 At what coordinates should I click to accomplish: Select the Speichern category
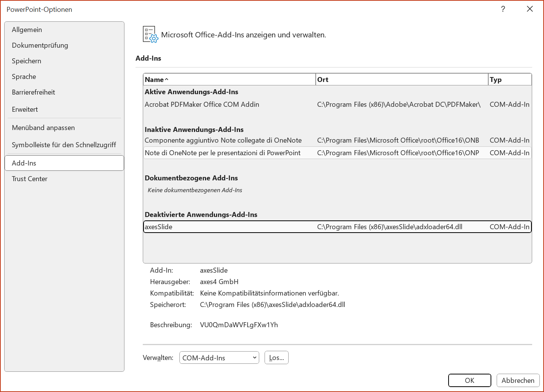click(x=64, y=61)
